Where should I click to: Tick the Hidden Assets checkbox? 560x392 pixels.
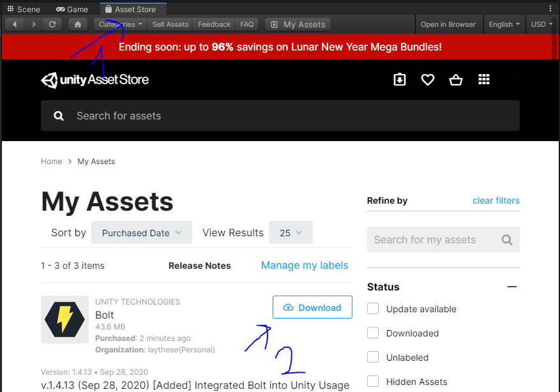coord(373,381)
